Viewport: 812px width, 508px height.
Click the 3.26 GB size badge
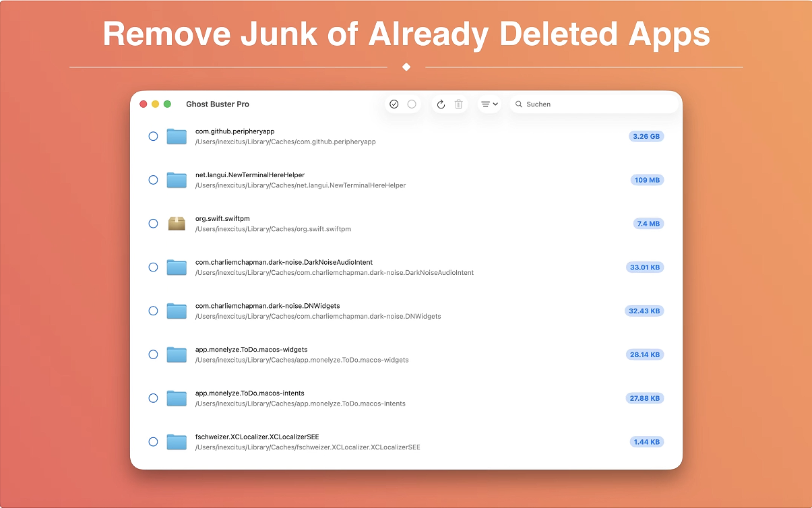(646, 136)
